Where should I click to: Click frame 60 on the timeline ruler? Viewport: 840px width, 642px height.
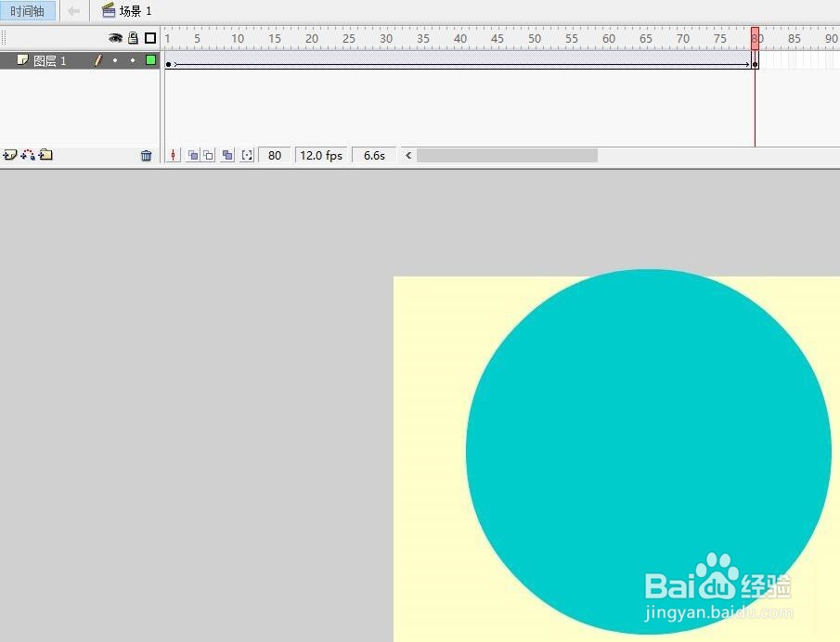point(609,39)
